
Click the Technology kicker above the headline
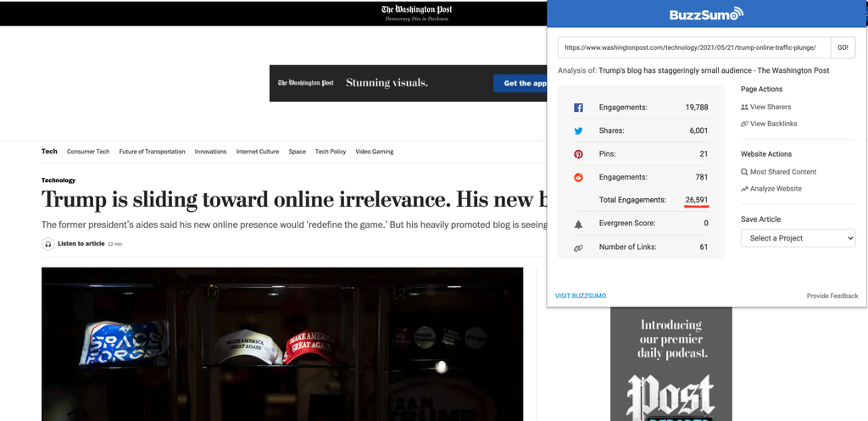(x=58, y=180)
